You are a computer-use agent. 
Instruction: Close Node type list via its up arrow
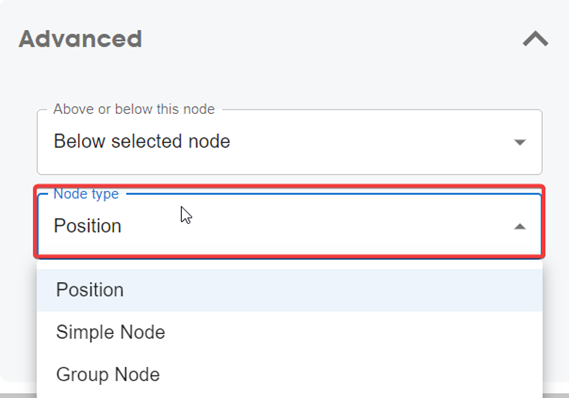point(520,227)
